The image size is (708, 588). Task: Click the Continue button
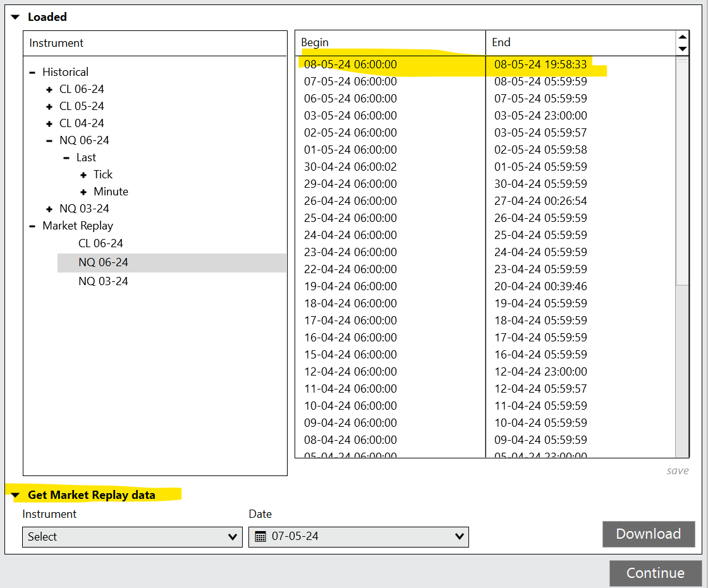pos(655,573)
